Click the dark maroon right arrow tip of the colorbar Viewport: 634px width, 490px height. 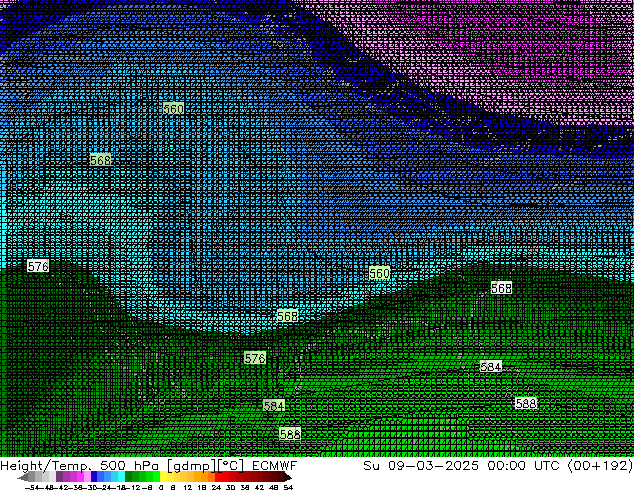coord(288,478)
